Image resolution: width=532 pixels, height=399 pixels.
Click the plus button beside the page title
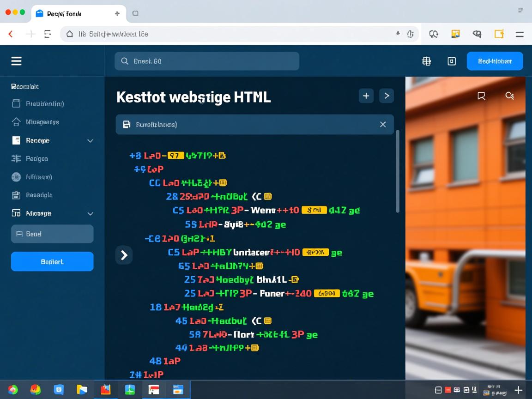[x=366, y=96]
